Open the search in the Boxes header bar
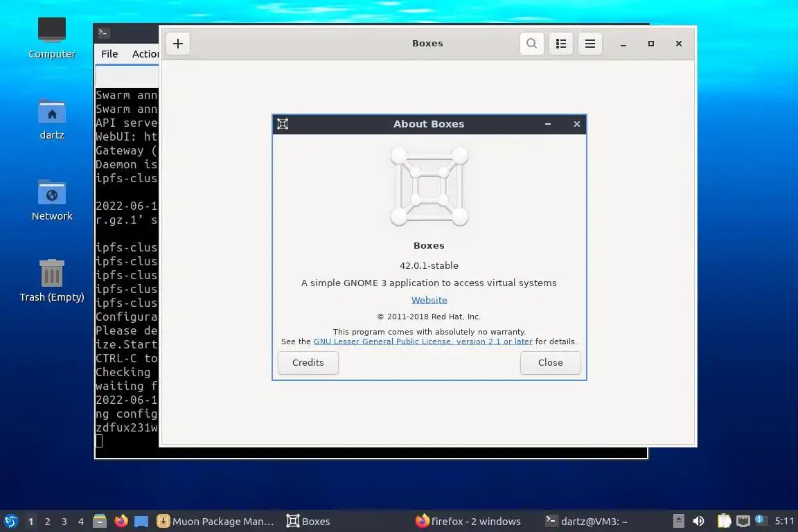Screen dimensions: 798x532 [531, 44]
